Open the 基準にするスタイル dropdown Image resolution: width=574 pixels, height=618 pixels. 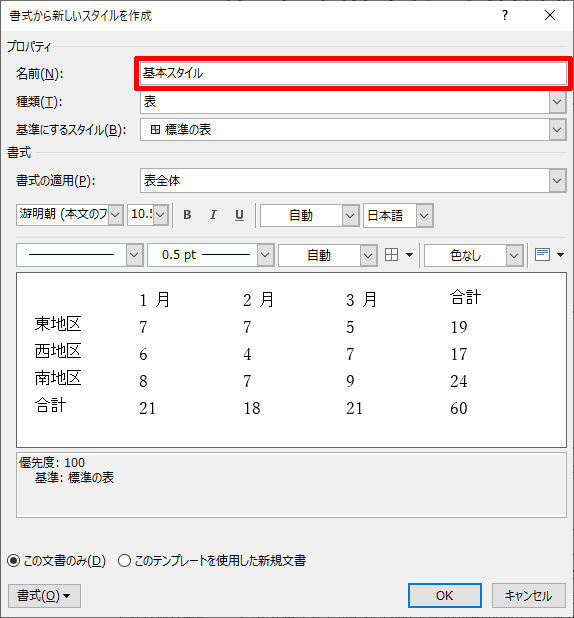[557, 130]
